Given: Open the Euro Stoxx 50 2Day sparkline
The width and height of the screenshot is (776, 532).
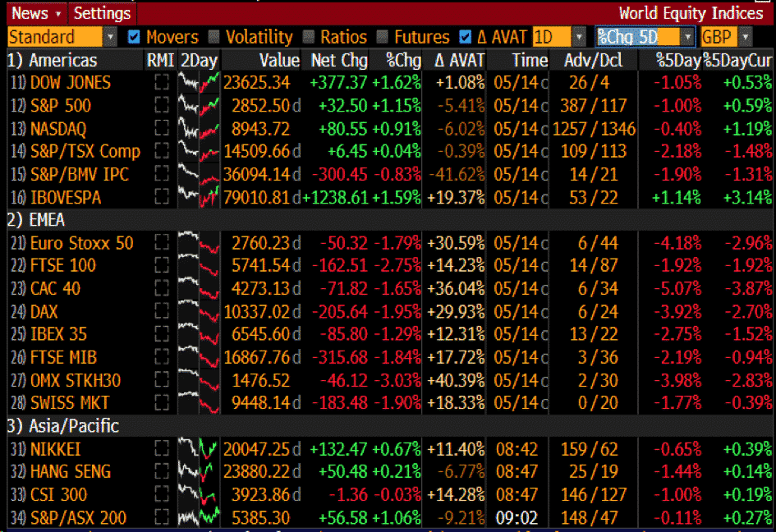Looking at the screenshot, I should tap(199, 242).
